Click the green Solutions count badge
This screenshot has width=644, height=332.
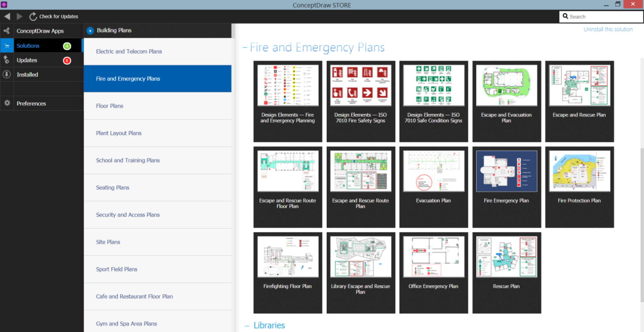[x=67, y=46]
